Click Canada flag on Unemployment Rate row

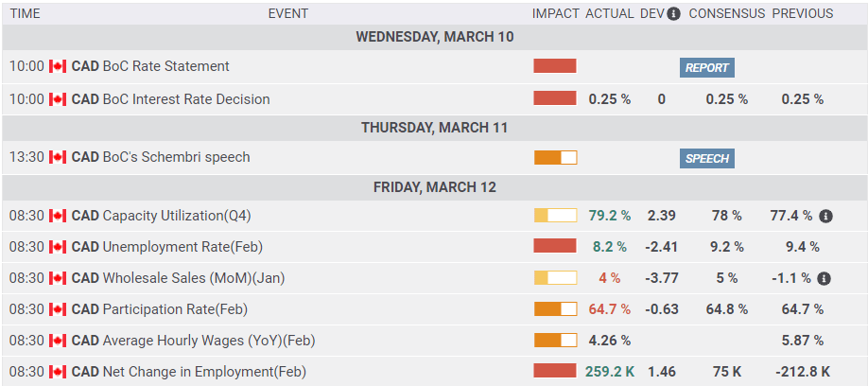58,247
